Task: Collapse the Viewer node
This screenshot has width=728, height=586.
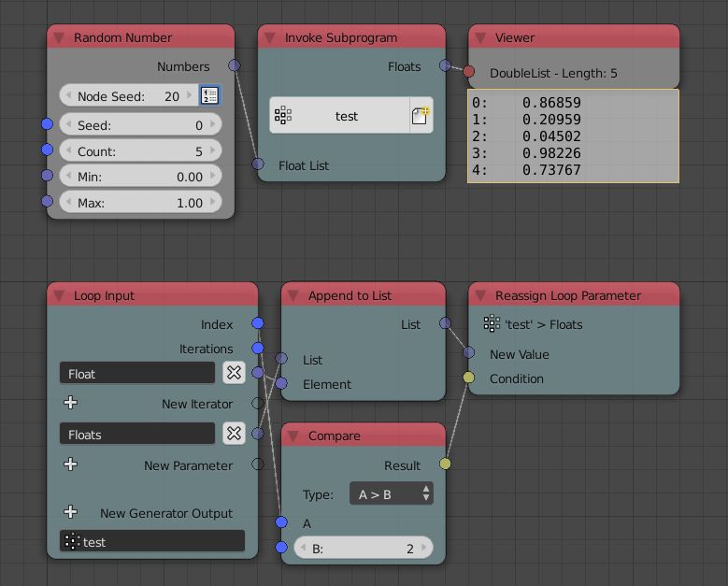Action: coord(480,37)
